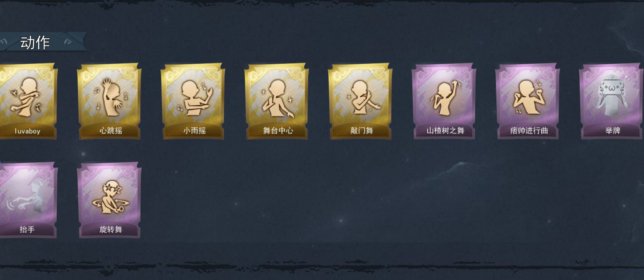Pick the 抬手 raise-hand emote icon
This screenshot has width=644, height=280.
click(28, 197)
